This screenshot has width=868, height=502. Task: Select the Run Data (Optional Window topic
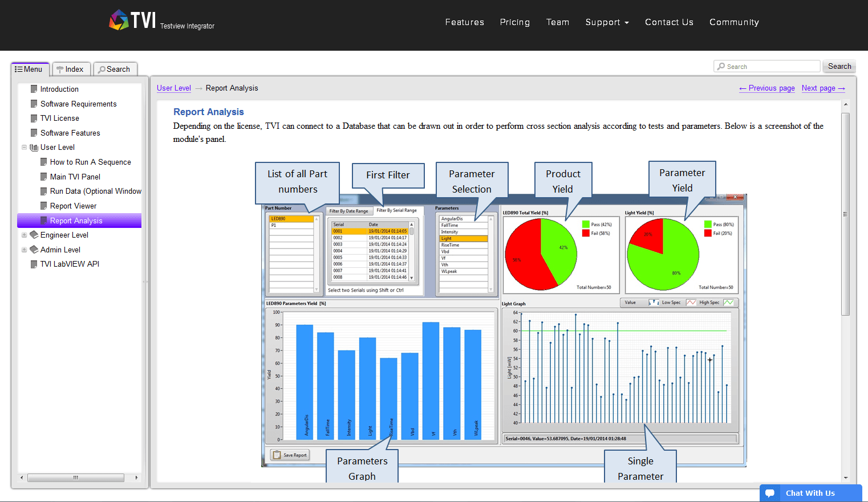coord(96,191)
